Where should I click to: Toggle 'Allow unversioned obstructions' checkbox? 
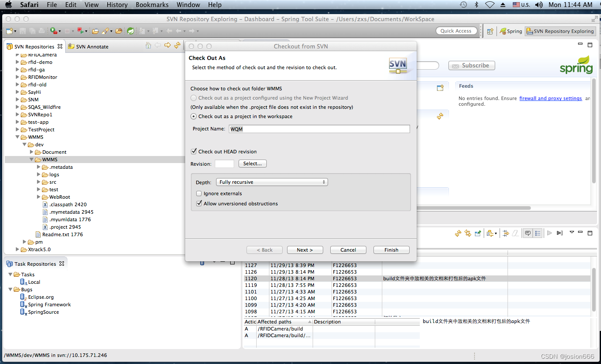[199, 204]
